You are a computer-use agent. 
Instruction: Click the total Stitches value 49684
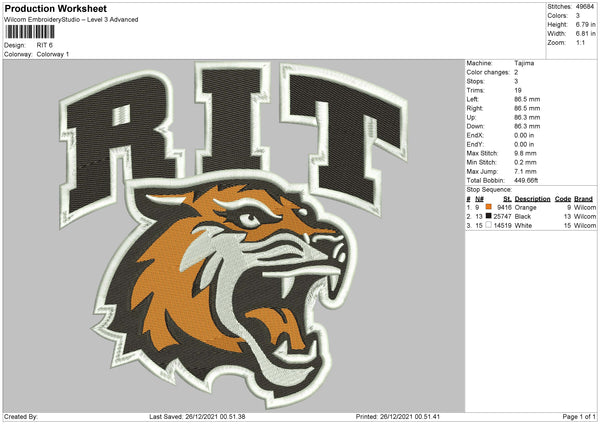585,7
